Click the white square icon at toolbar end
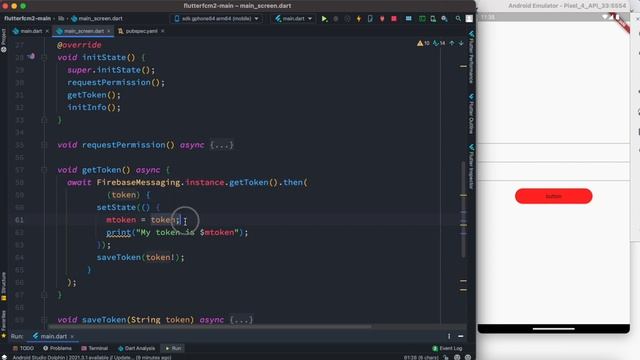This screenshot has width=640, height=360. [x=469, y=19]
